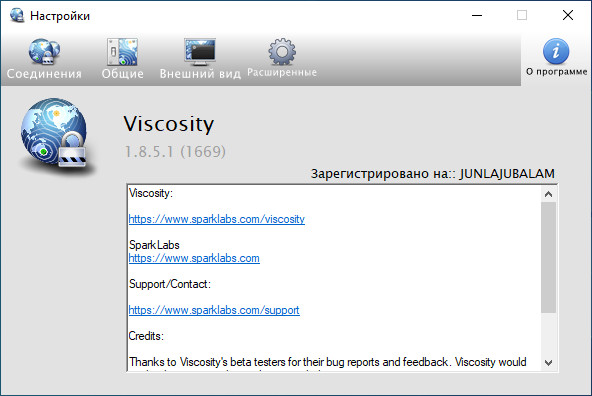Viewport: 592px width, 396px height.
Task: Click the scrollbar down arrow
Action: click(549, 363)
